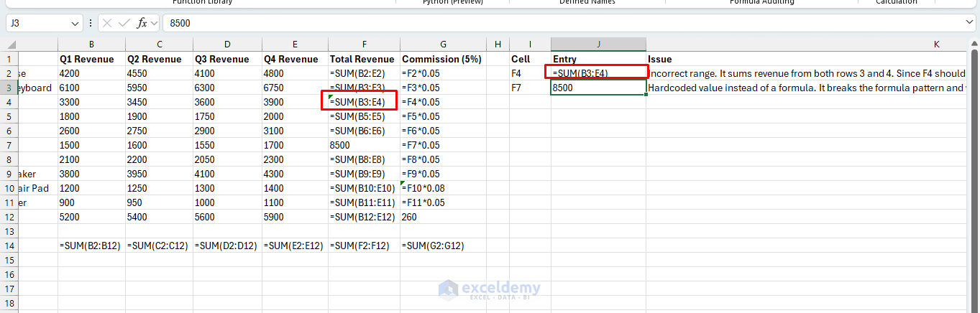
Task: Click the 8500 value in Total Revenue column
Action: (364, 145)
